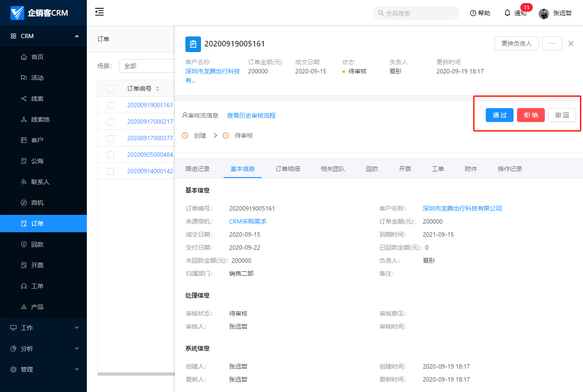Open 回款 in the sidebar menu

[37, 244]
